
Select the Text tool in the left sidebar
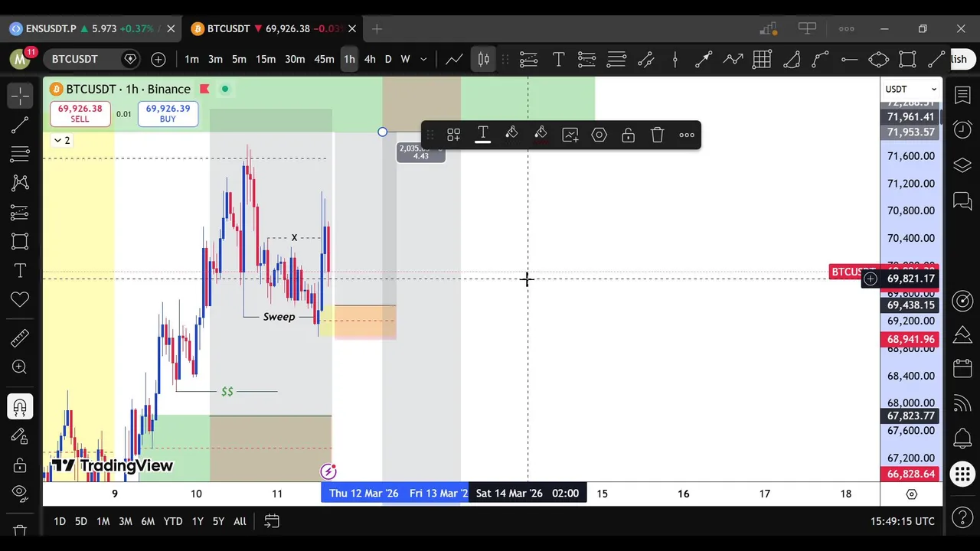click(21, 270)
